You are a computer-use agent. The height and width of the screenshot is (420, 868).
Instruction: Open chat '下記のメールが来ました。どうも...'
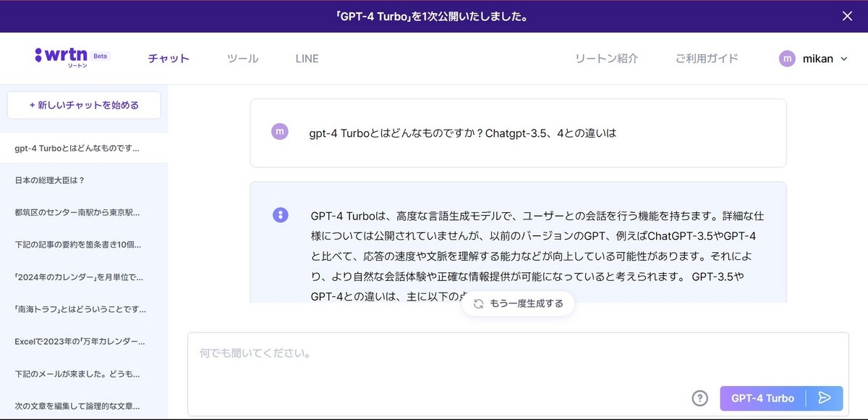click(84, 374)
